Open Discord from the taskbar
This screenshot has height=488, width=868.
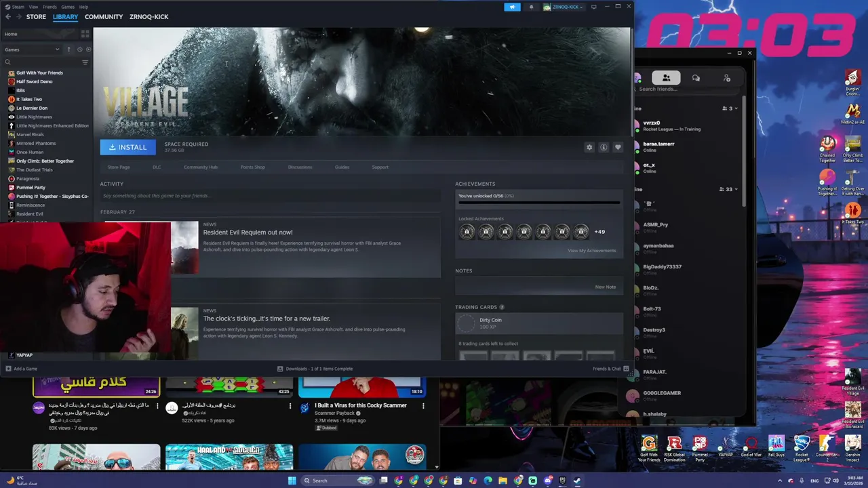point(548,481)
